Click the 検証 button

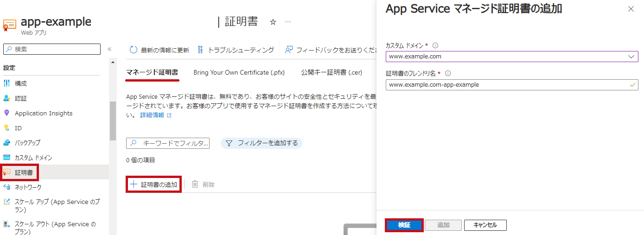click(x=404, y=225)
